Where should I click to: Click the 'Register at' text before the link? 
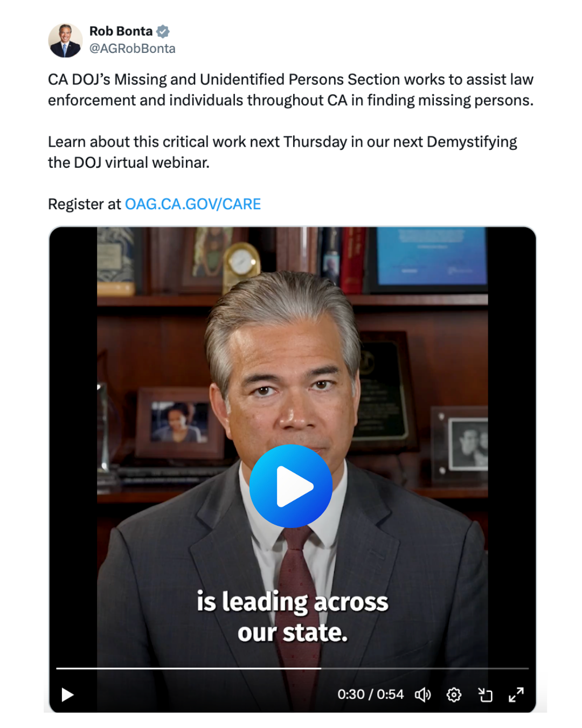tap(85, 204)
